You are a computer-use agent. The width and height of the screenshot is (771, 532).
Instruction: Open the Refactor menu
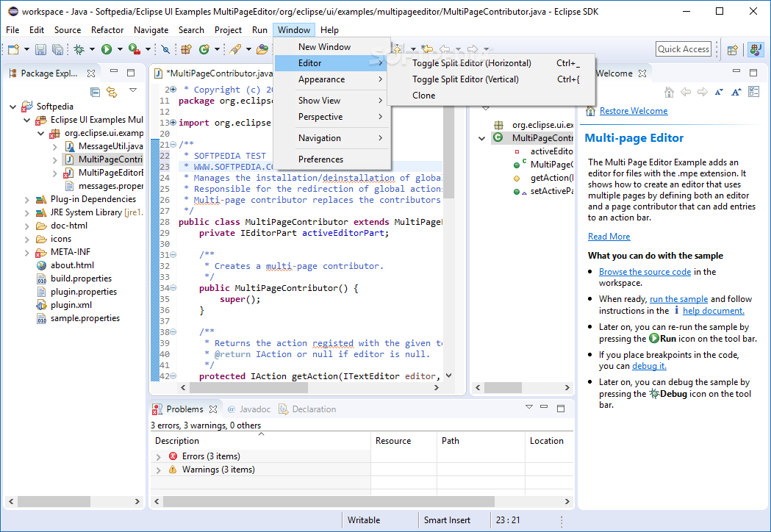point(107,30)
